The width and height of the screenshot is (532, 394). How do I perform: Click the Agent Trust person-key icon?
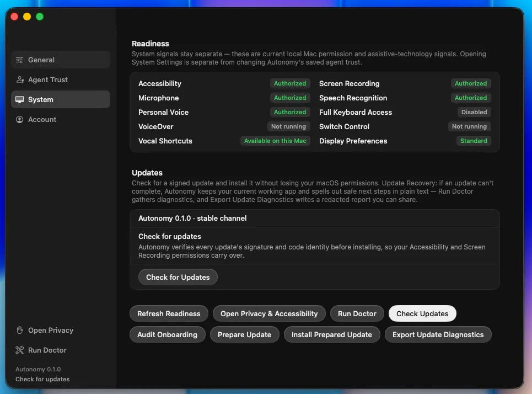(x=20, y=80)
